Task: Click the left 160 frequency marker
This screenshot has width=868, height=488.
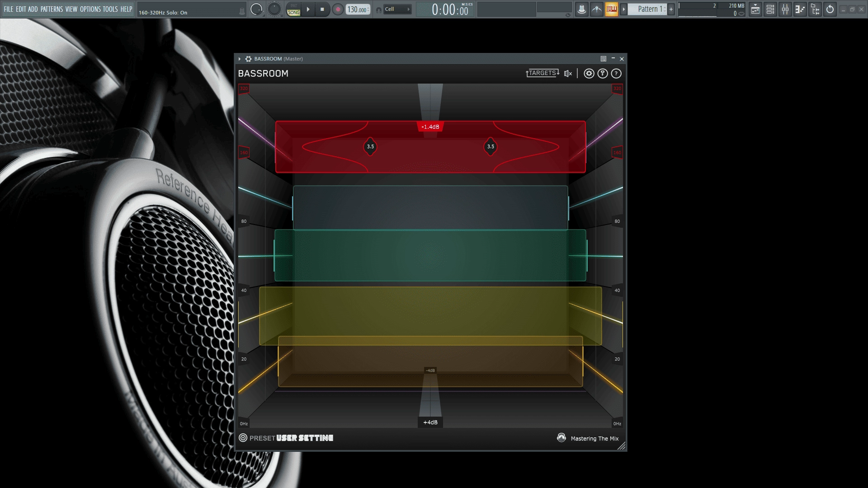Action: tap(244, 153)
